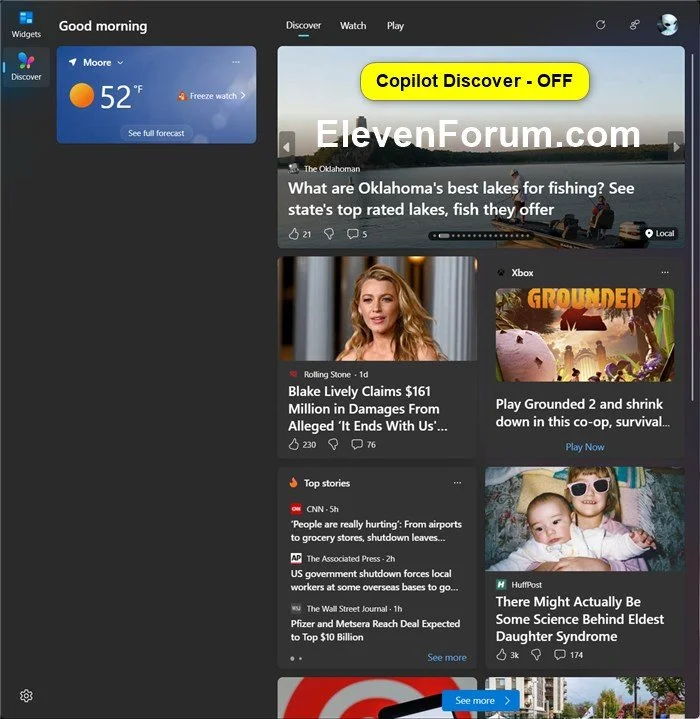
Task: Open widget settings gear
Action: click(x=26, y=696)
